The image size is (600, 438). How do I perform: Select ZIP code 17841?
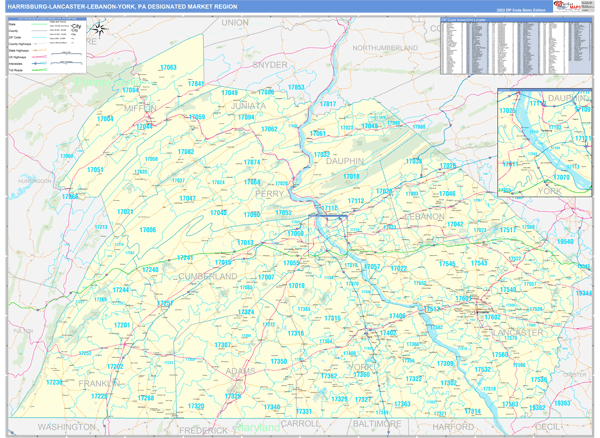196,84
